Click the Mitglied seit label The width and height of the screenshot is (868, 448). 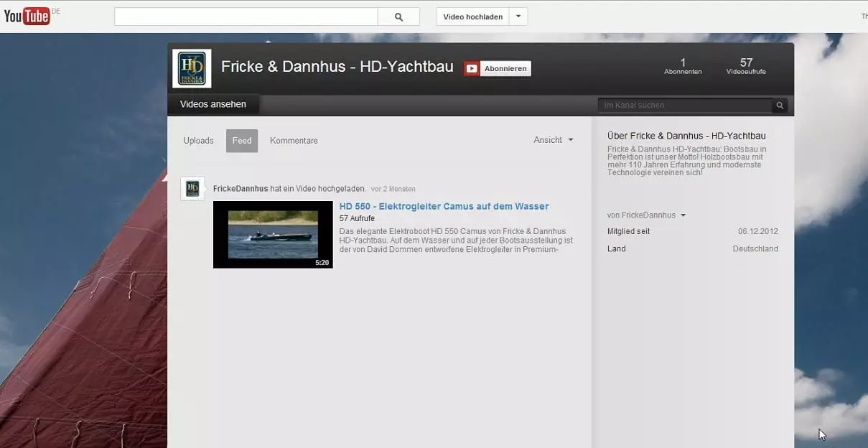coord(628,232)
